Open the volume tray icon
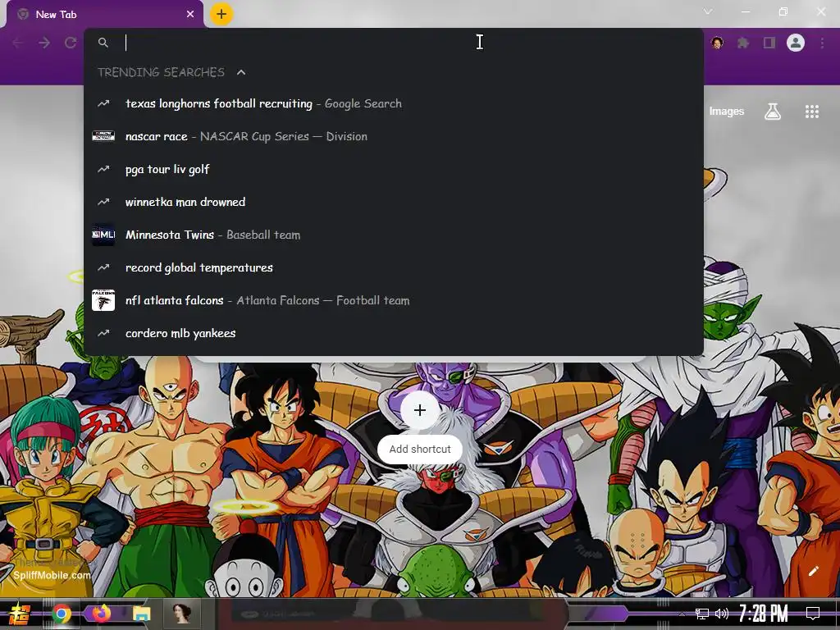 (722, 614)
